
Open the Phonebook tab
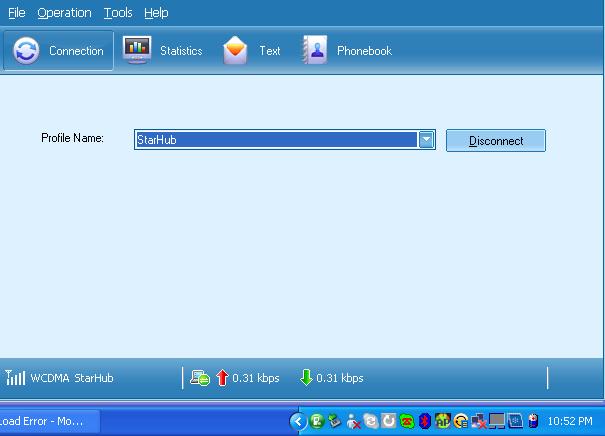click(x=347, y=51)
